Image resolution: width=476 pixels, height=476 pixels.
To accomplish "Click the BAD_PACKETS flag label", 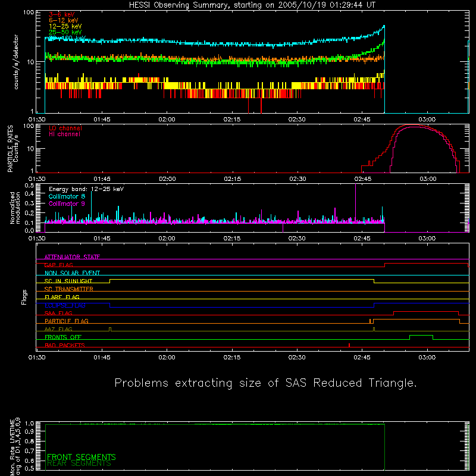I will point(65,345).
